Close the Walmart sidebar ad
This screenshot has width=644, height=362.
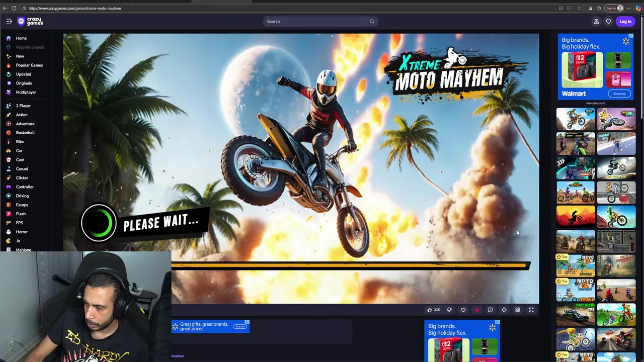click(x=631, y=36)
